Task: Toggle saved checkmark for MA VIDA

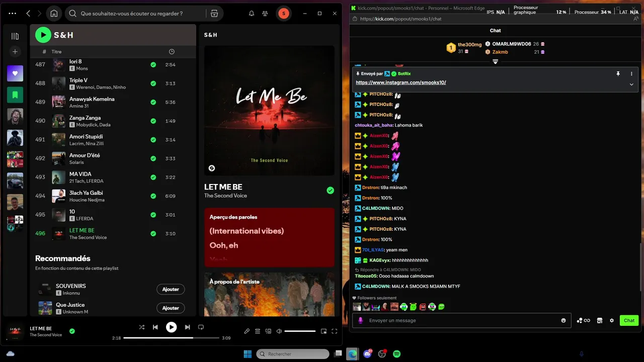Action: (153, 177)
